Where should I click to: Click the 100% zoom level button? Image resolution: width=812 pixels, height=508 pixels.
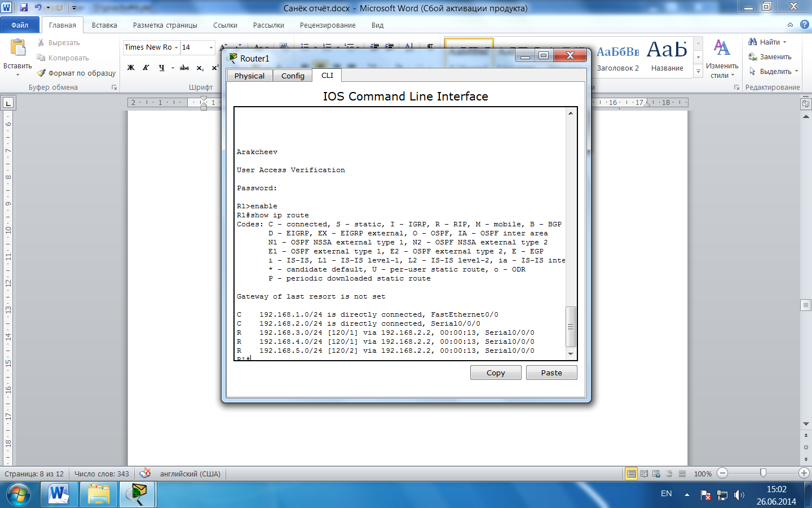point(703,474)
